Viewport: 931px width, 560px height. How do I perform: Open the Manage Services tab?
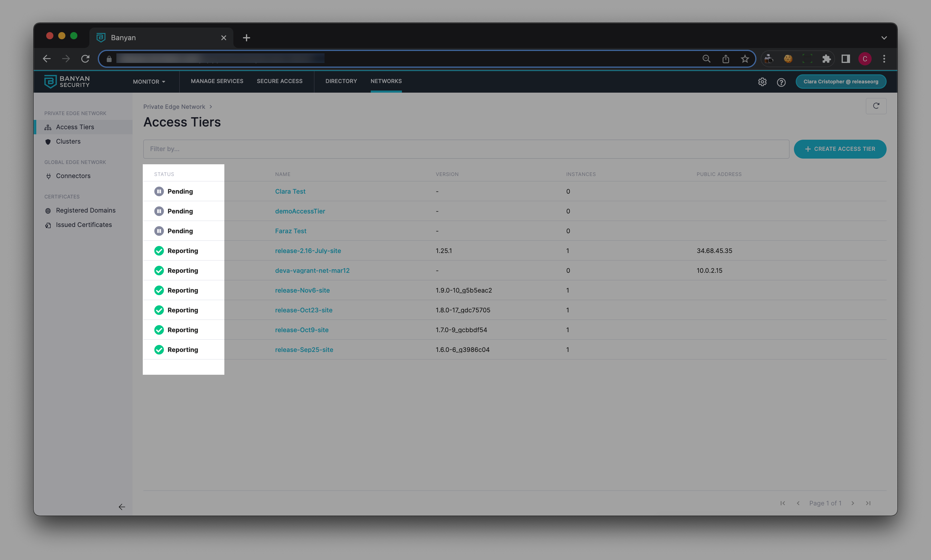click(x=217, y=81)
